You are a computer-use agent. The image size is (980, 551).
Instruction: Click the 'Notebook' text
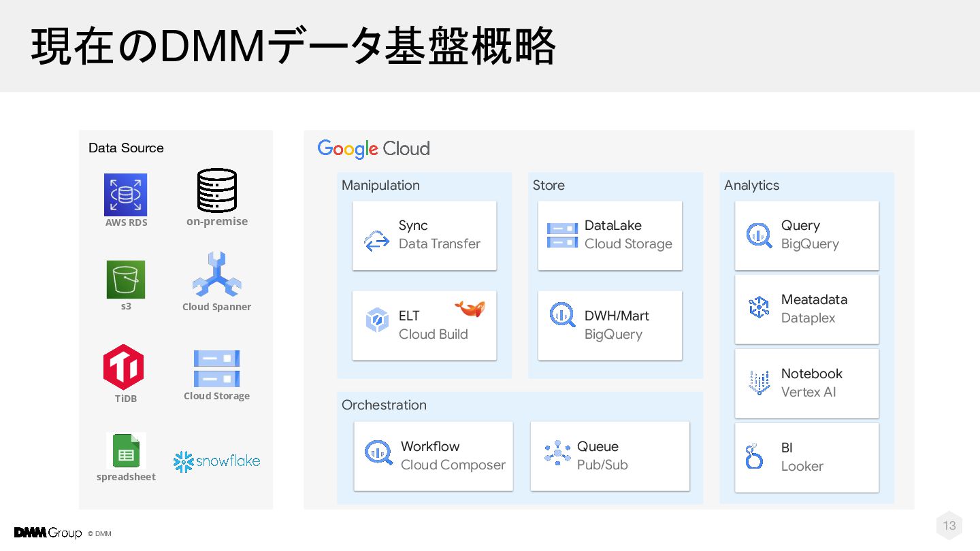(x=812, y=373)
